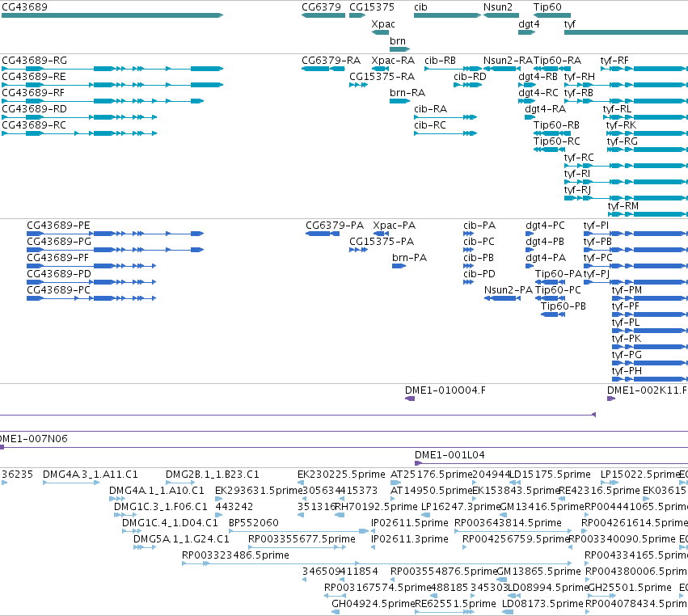Select the tyf-RM transcript
Screen dimensions: 688x616
click(648, 214)
